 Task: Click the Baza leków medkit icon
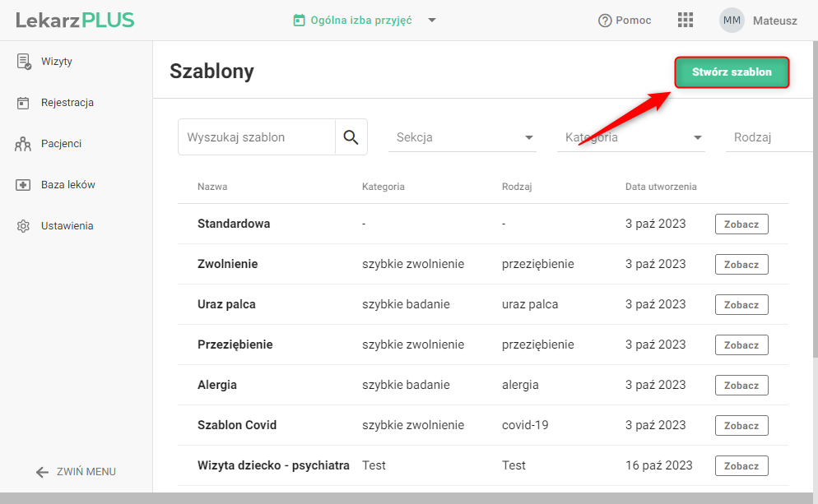[x=23, y=185]
